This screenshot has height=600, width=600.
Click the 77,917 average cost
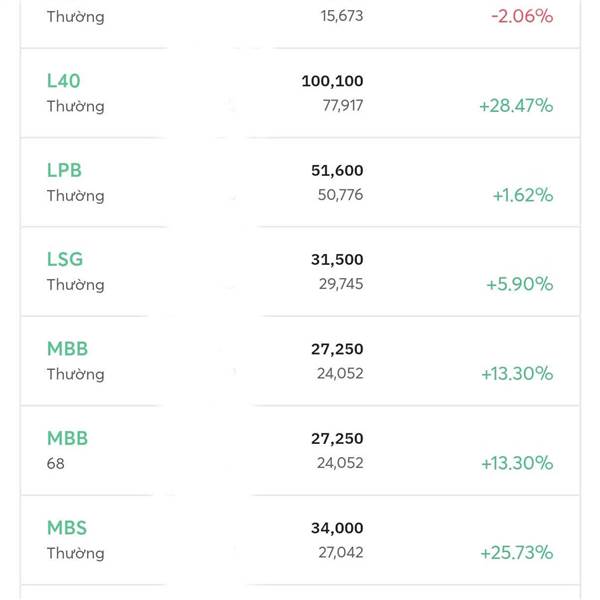pos(343,106)
